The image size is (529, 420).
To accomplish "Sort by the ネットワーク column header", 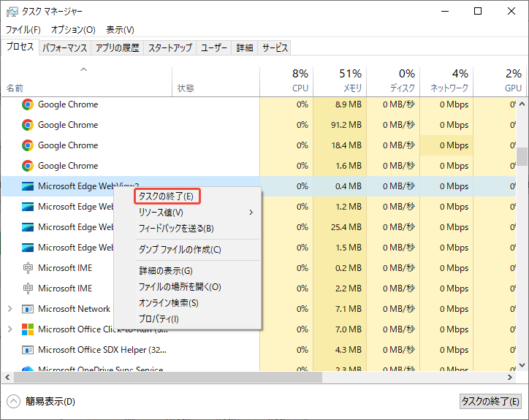I will tap(446, 81).
